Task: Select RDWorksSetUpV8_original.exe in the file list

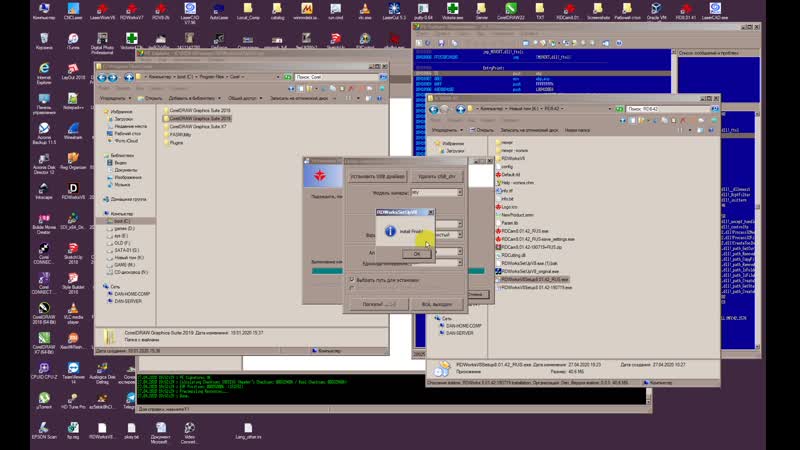Action: [527, 271]
